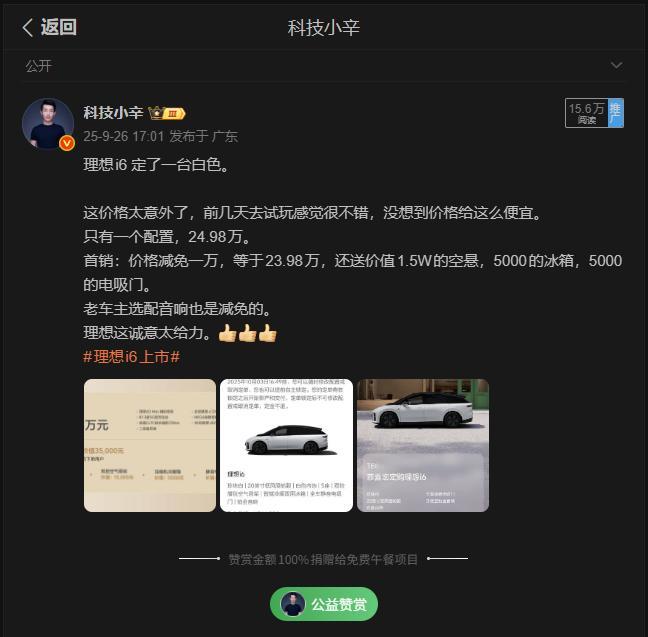Click the post timestamp 25-9-26 17:01
Image resolution: width=648 pixels, height=637 pixels.
point(124,136)
